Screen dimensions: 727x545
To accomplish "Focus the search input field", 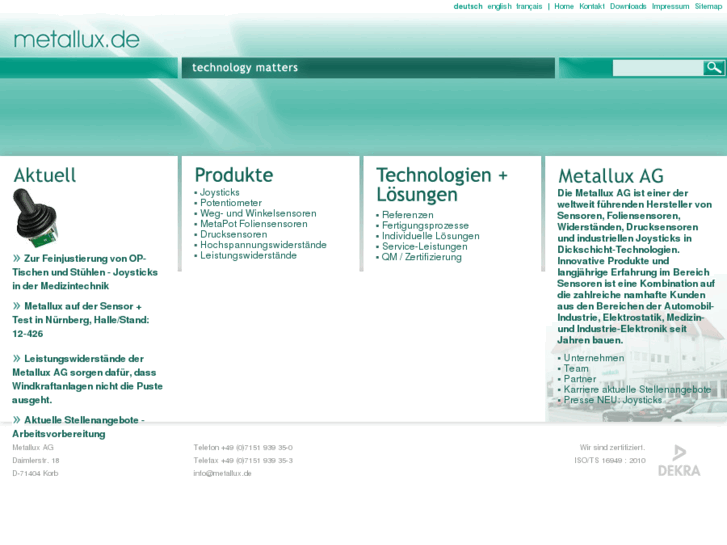I will click(658, 68).
